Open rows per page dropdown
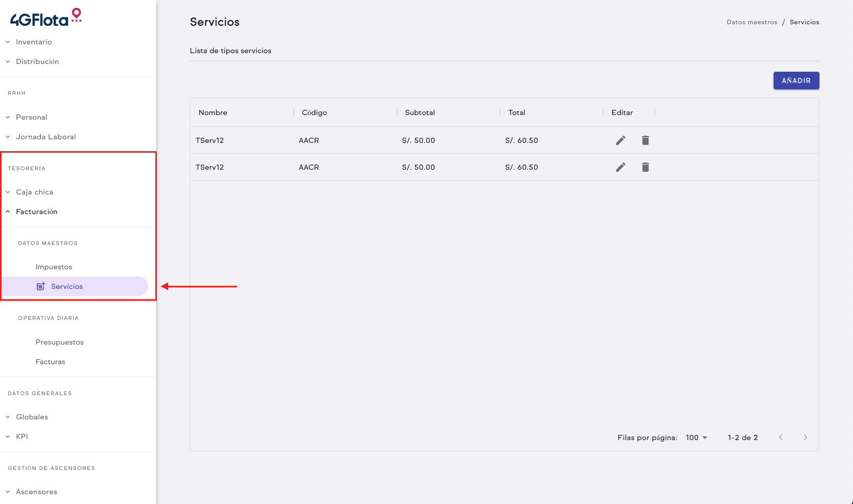This screenshot has height=504, width=853. pyautogui.click(x=696, y=437)
